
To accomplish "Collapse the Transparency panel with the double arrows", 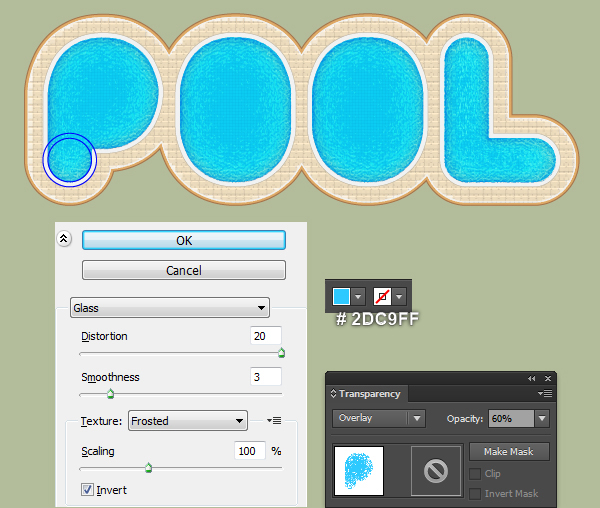I will point(532,378).
